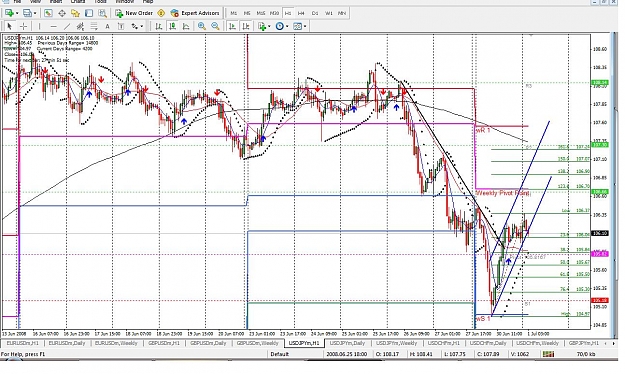Expand the Profiles dropdown arrow
The image size is (625, 374).
(35, 13)
